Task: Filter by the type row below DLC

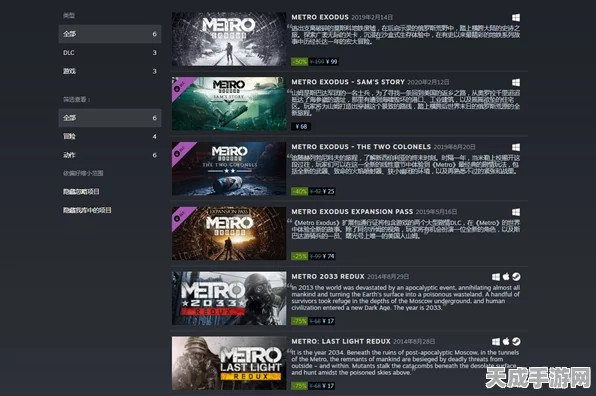Action: (x=110, y=71)
